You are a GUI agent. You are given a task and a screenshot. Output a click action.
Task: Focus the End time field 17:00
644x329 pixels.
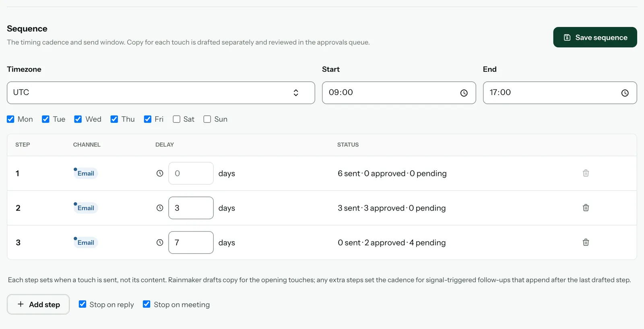pyautogui.click(x=560, y=93)
